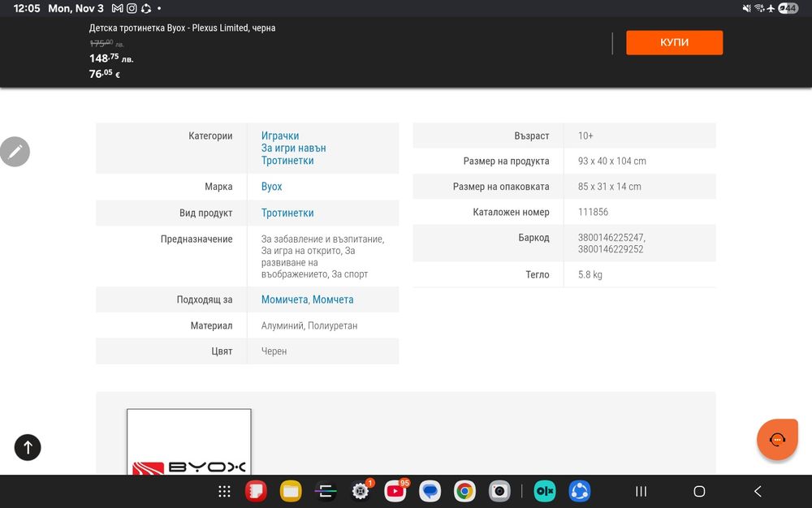Image resolution: width=812 pixels, height=508 pixels.
Task: Select the weight value 5.8 kg
Action: pos(590,274)
